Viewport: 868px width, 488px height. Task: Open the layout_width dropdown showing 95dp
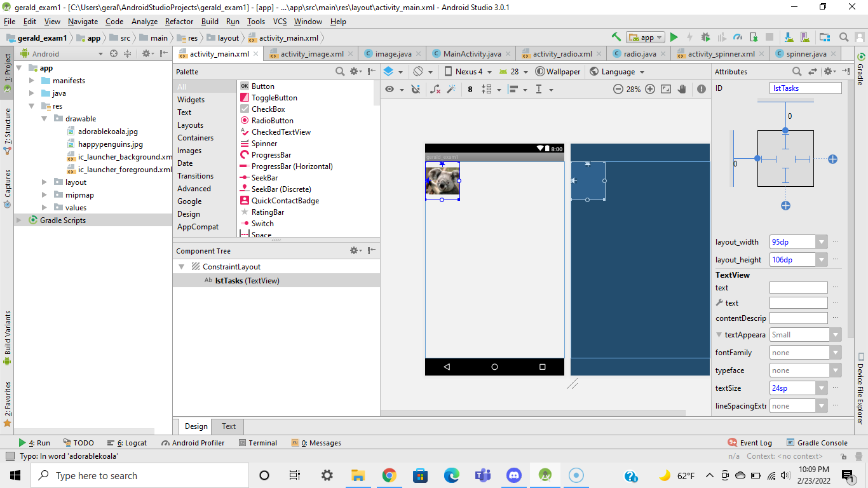[x=822, y=241]
